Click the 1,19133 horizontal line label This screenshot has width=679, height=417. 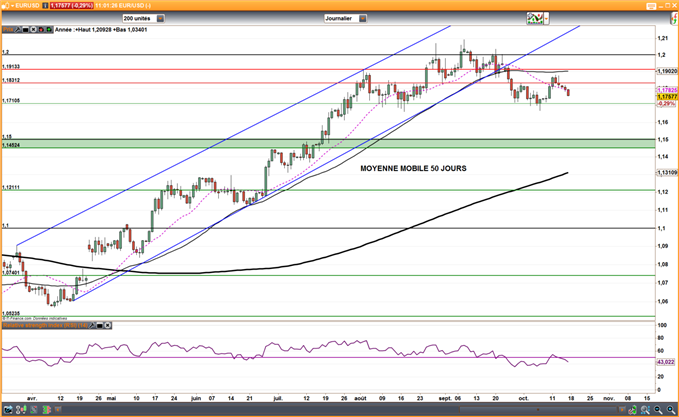[x=11, y=67]
